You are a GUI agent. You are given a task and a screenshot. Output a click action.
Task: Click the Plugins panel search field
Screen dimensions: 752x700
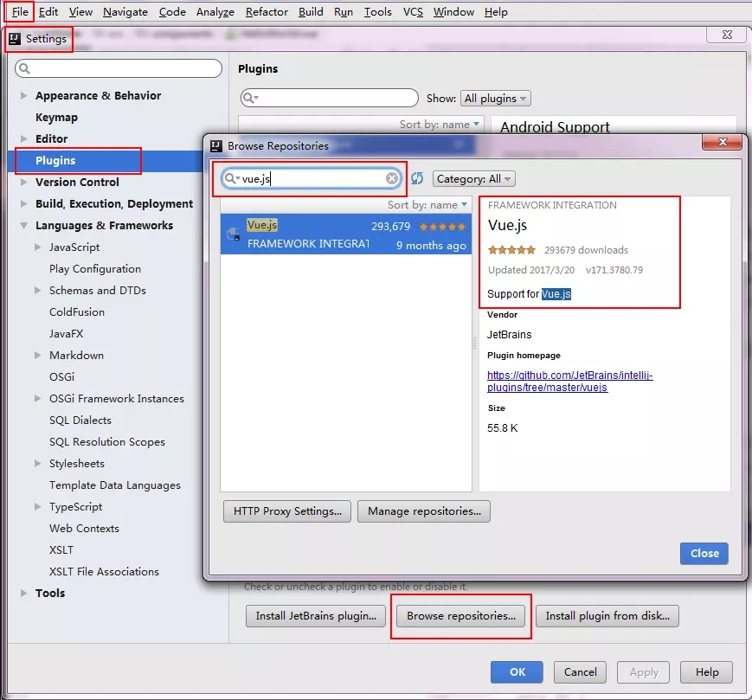(330, 99)
